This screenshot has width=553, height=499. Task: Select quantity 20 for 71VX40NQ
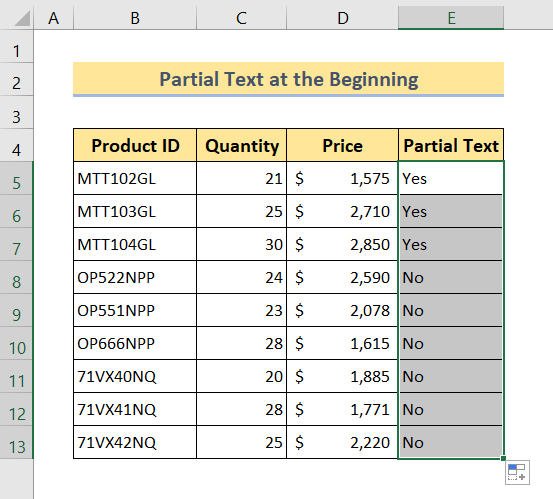click(242, 376)
